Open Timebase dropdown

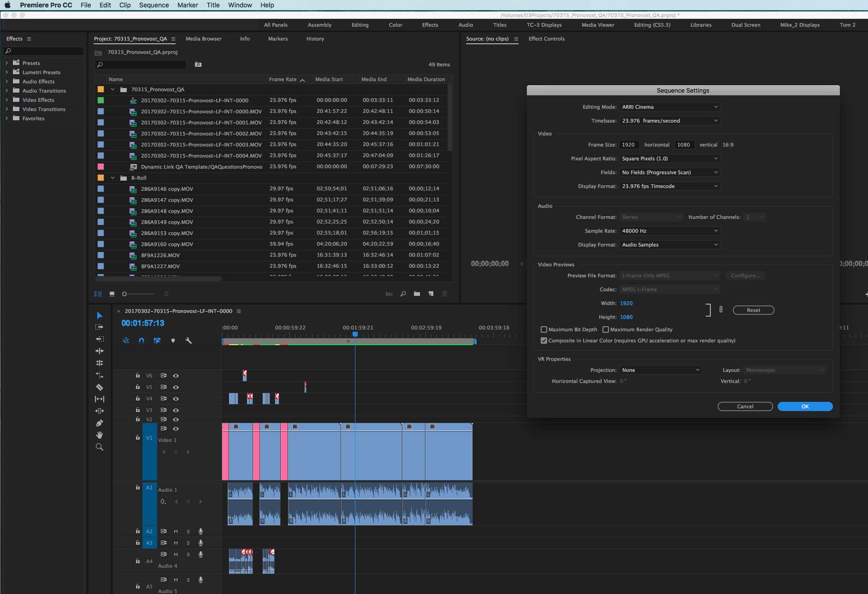tap(669, 121)
